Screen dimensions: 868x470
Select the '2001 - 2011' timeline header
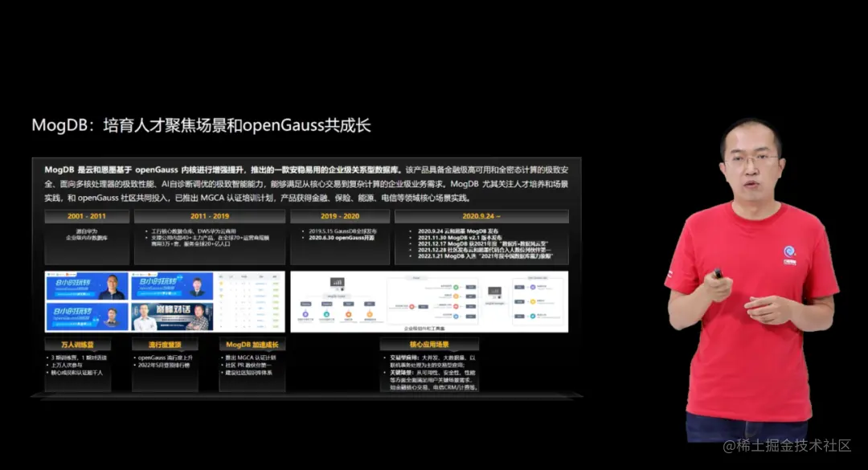(87, 216)
